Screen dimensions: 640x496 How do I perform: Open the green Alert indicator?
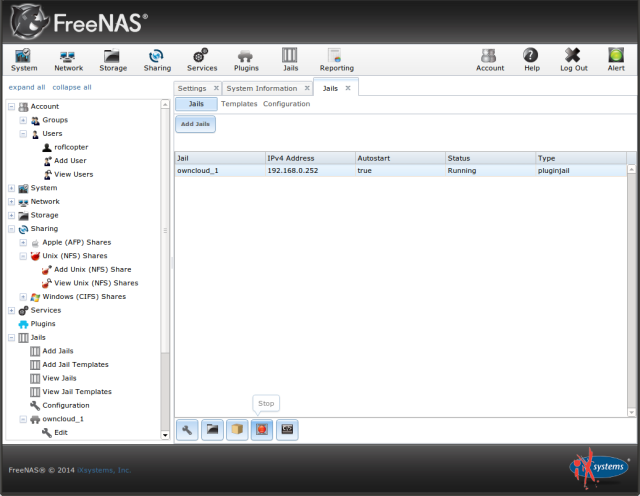point(616,60)
